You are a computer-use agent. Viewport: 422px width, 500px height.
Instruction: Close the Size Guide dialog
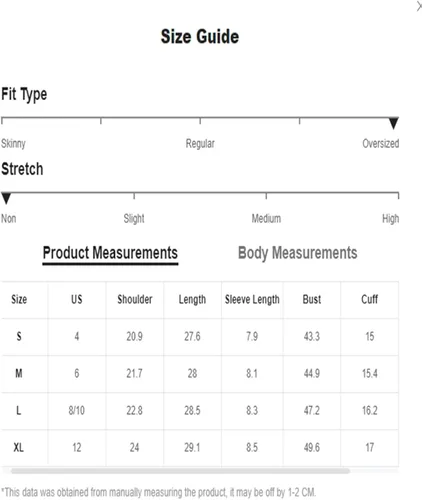(419, 6)
